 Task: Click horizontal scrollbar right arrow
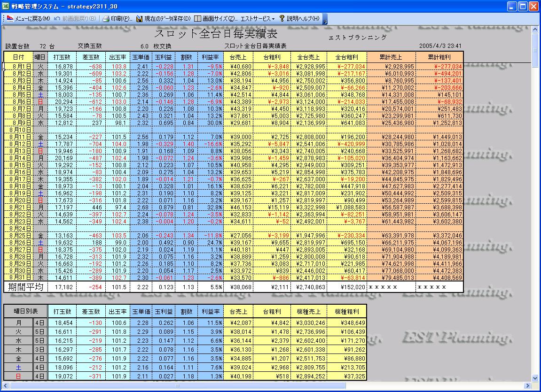click(x=527, y=385)
